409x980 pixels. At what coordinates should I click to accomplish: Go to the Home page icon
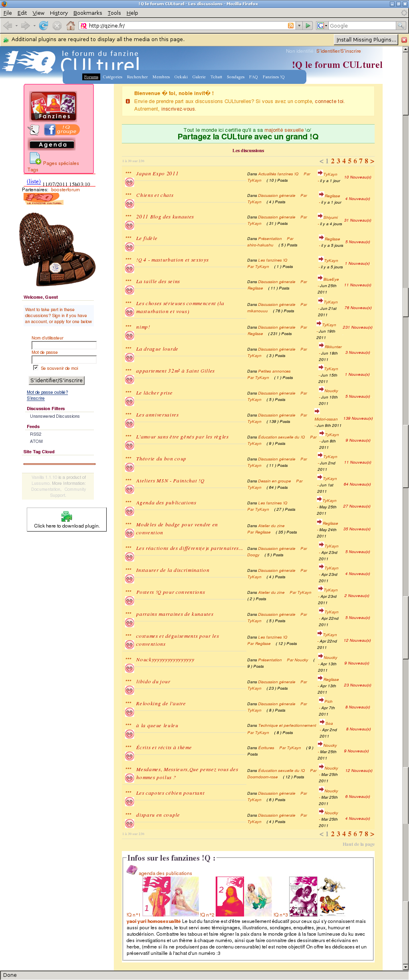[71, 26]
